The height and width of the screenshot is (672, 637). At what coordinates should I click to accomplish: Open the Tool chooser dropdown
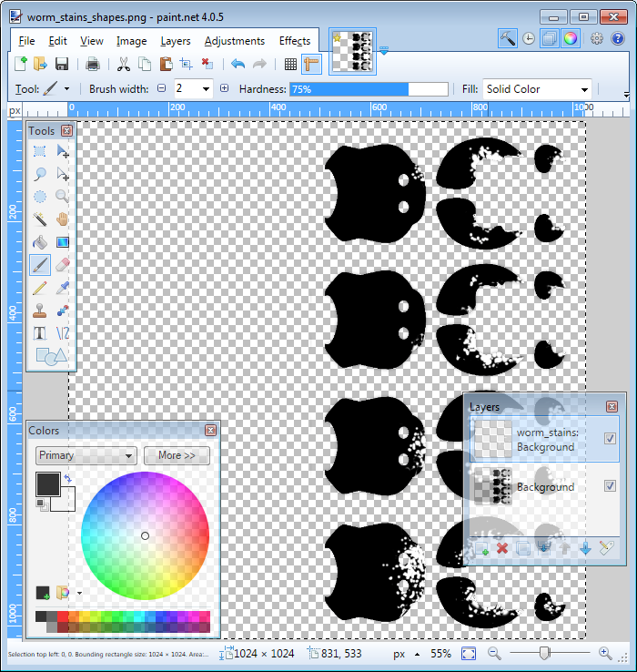pyautogui.click(x=66, y=88)
